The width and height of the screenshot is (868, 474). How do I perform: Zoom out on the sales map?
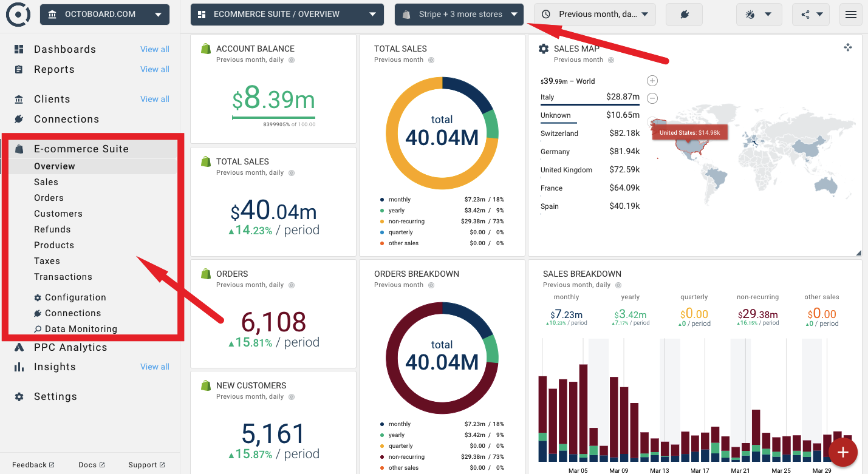[x=652, y=98]
